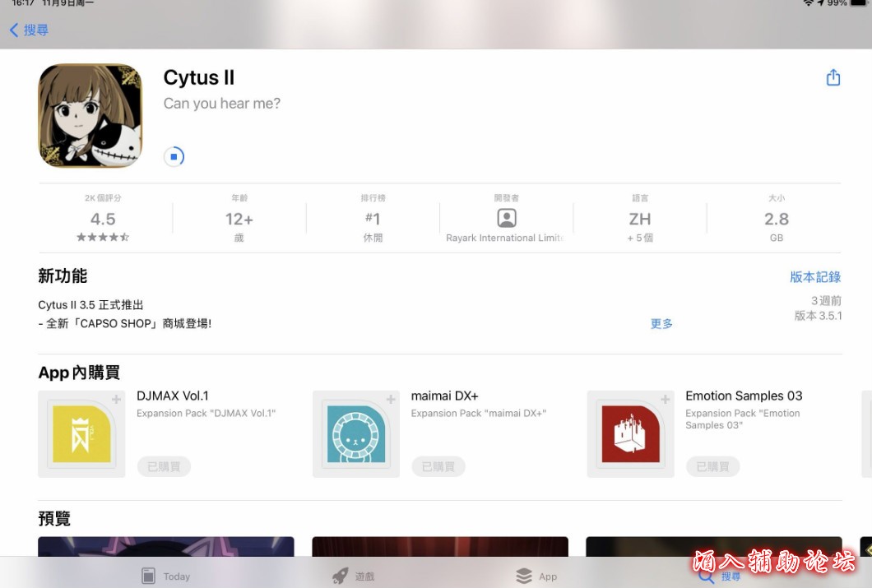
Task: Tap the DJMAX Vol.1 expansion pack icon
Action: coord(81,433)
